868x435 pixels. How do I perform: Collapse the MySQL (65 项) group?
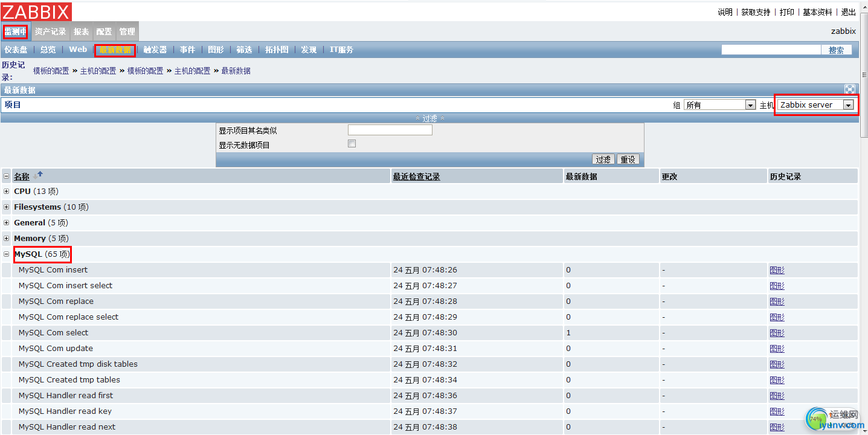pyautogui.click(x=7, y=254)
